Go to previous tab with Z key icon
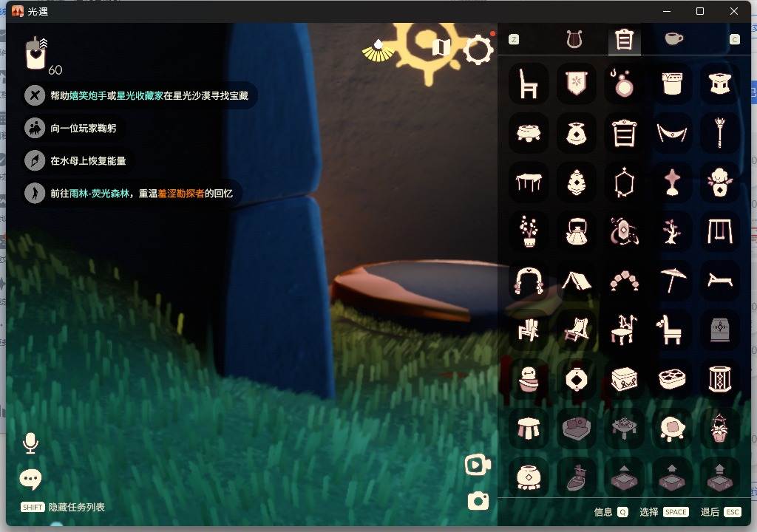 [514, 40]
